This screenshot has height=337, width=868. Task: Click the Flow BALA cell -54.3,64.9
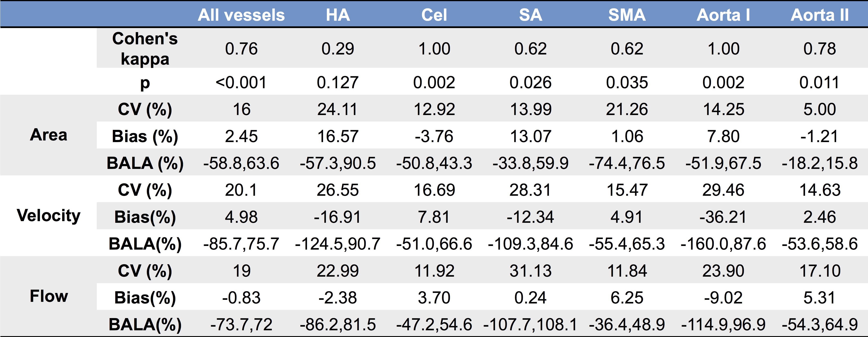tap(819, 325)
